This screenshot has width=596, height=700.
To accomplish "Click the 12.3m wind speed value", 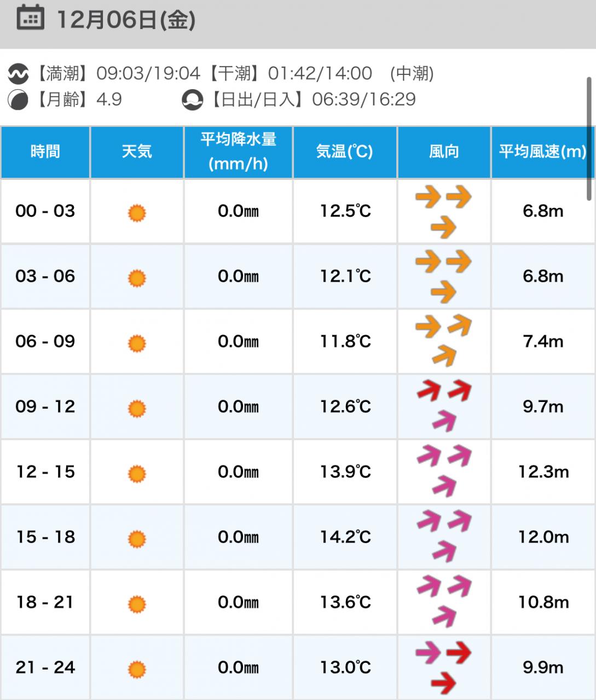I will point(543,471).
